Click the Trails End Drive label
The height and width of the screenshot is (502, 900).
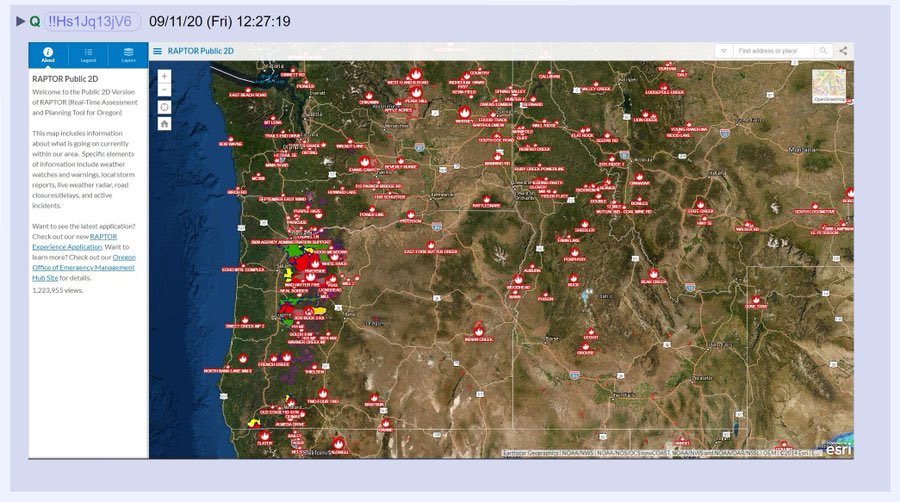282,136
